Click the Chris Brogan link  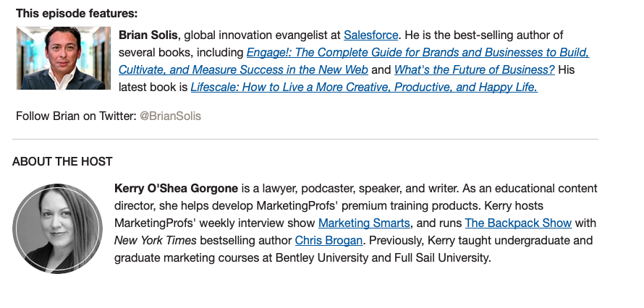(329, 240)
